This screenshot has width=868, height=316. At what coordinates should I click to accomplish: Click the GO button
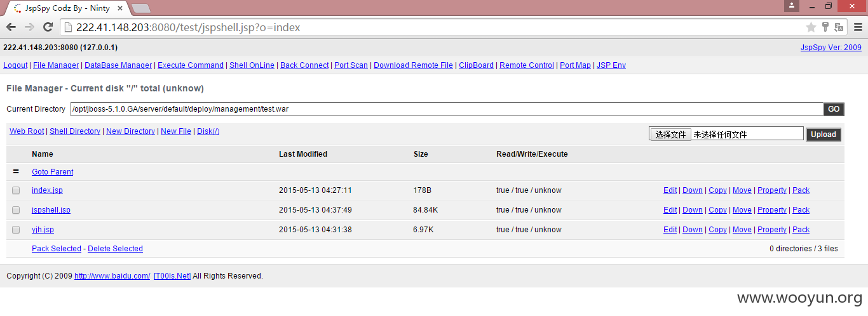click(834, 109)
